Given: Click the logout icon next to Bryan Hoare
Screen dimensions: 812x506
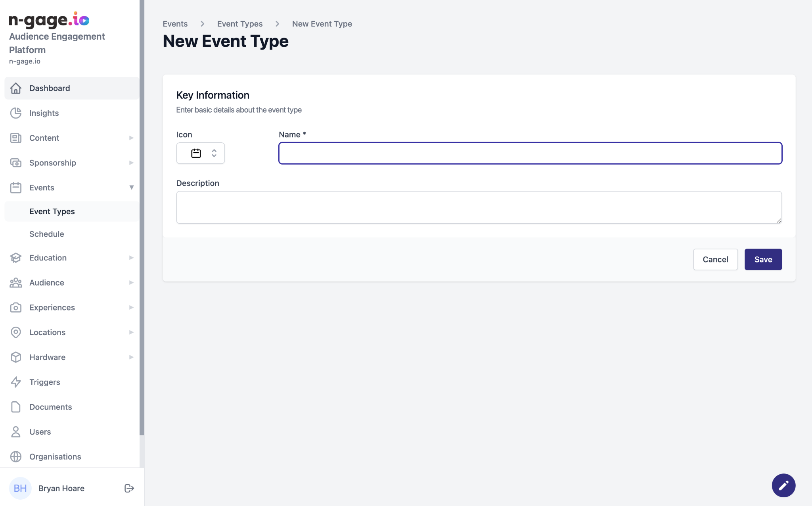Looking at the screenshot, I should click(x=129, y=488).
